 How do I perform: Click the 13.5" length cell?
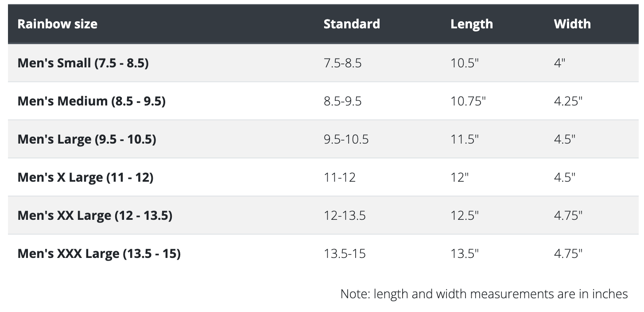pos(465,253)
